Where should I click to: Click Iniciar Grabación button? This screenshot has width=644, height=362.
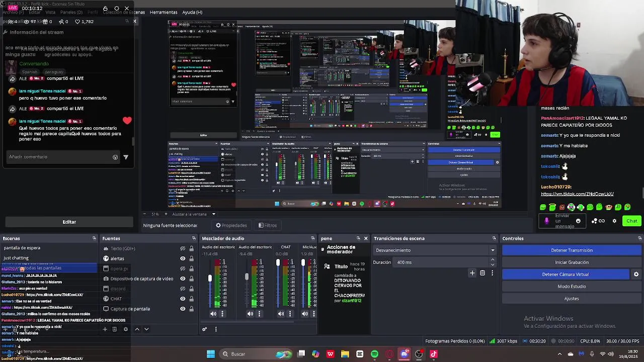[x=572, y=262]
